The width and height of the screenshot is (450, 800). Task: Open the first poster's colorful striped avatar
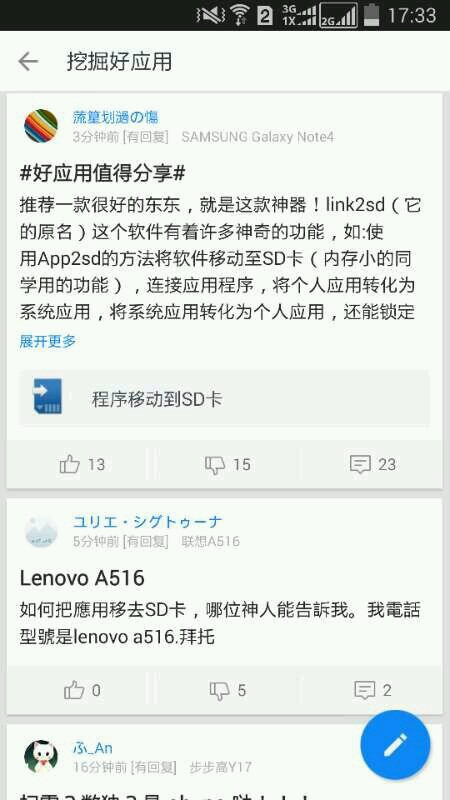[41, 126]
